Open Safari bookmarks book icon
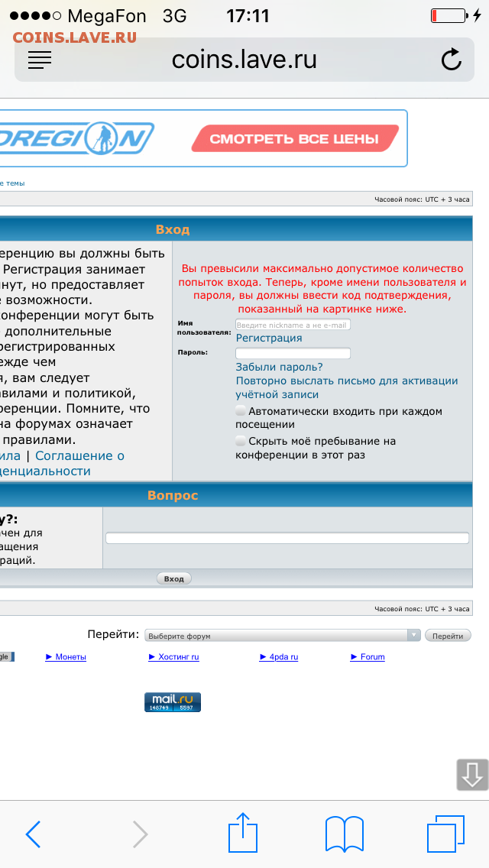Screen dimensions: 489x868 344,834
